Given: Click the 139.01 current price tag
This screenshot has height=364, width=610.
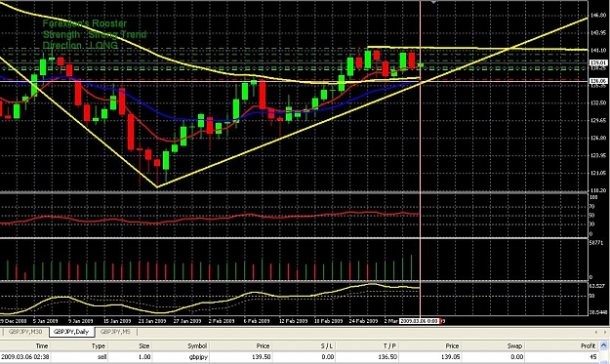Looking at the screenshot, I should [598, 62].
